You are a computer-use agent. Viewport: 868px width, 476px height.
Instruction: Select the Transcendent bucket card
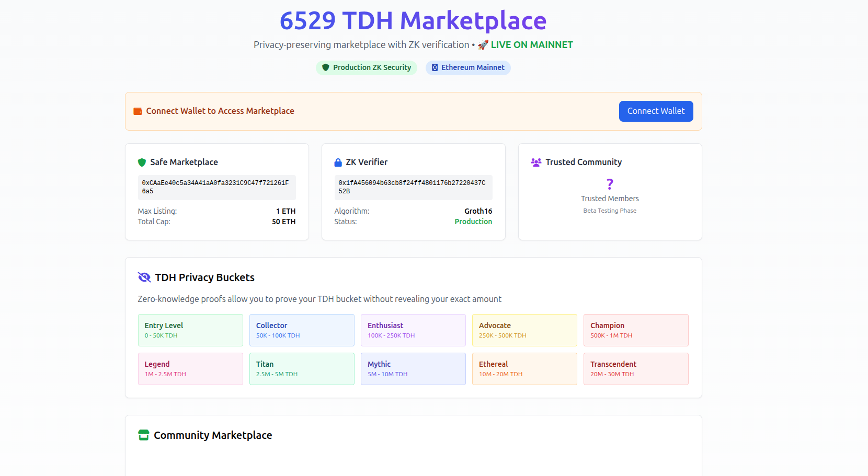(636, 369)
